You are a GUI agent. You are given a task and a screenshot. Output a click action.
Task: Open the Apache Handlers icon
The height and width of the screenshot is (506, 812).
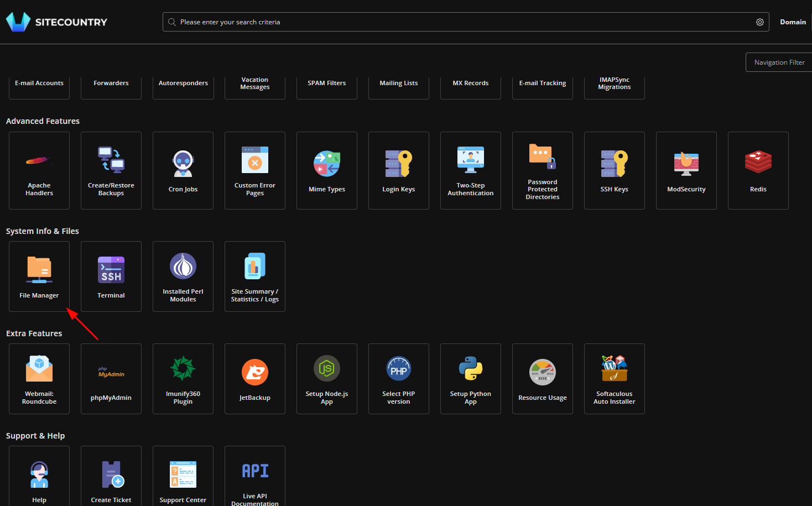point(39,170)
